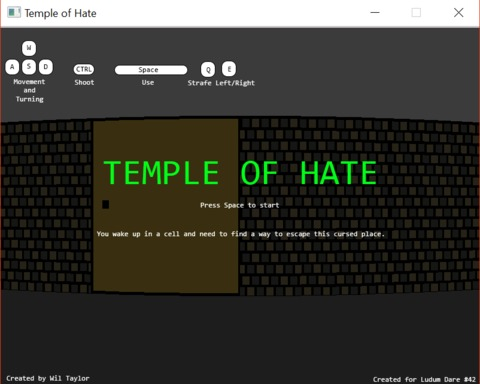
Task: Click the W key icon
Action: pyautogui.click(x=29, y=48)
